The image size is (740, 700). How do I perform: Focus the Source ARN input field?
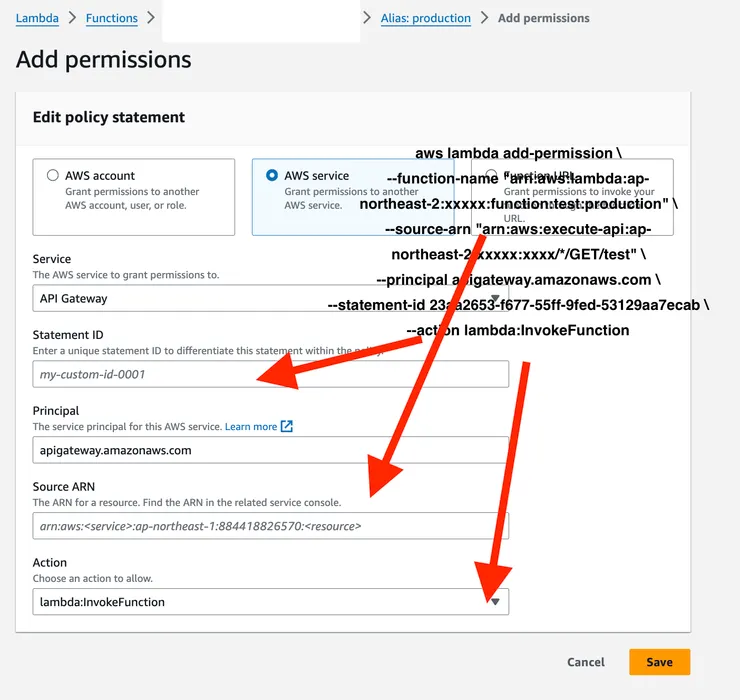click(x=270, y=526)
